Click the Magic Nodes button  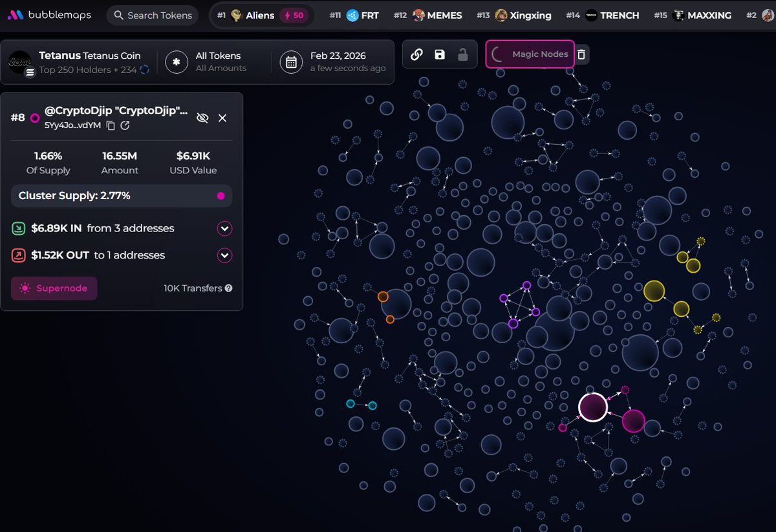coord(530,54)
